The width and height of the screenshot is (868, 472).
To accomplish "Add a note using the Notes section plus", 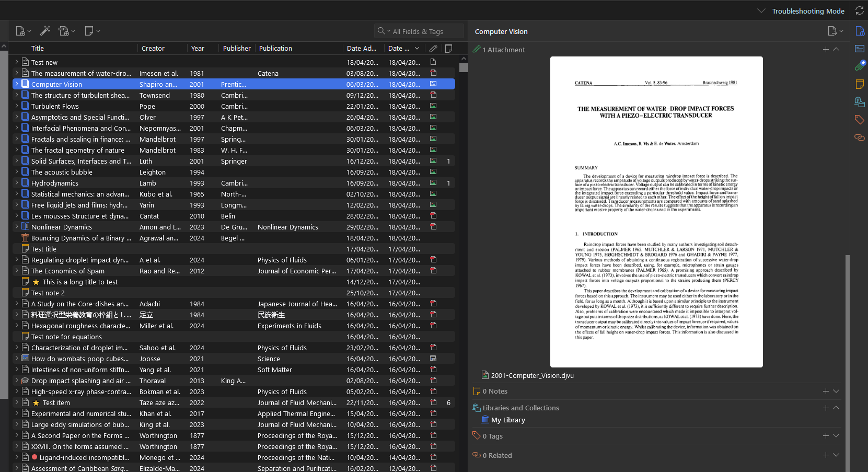I will click(826, 391).
